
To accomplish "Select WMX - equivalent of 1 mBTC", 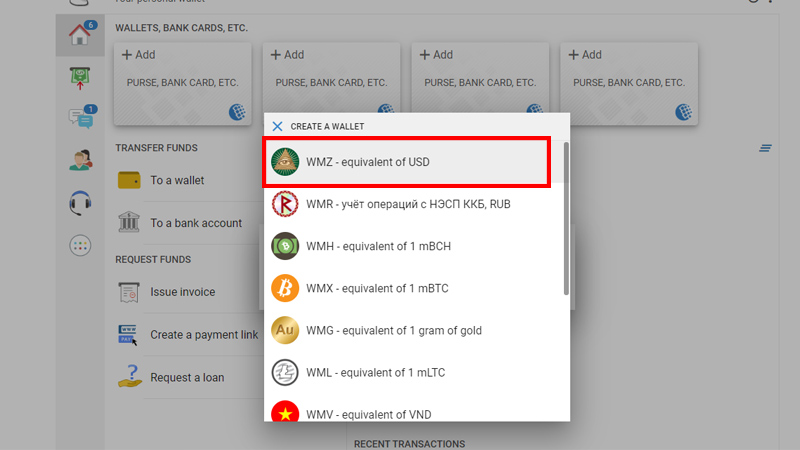I will click(x=413, y=288).
